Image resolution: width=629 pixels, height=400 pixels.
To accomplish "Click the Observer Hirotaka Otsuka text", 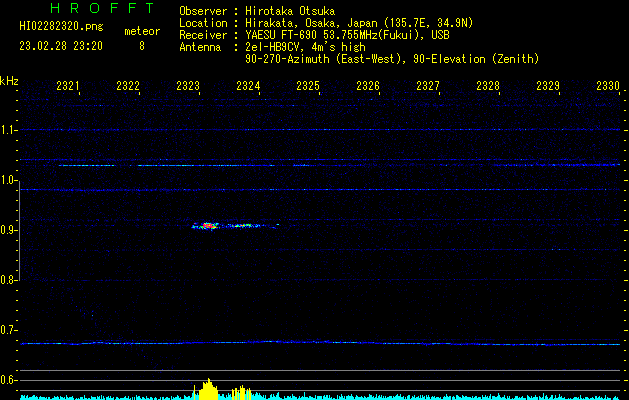I will pos(257,11).
